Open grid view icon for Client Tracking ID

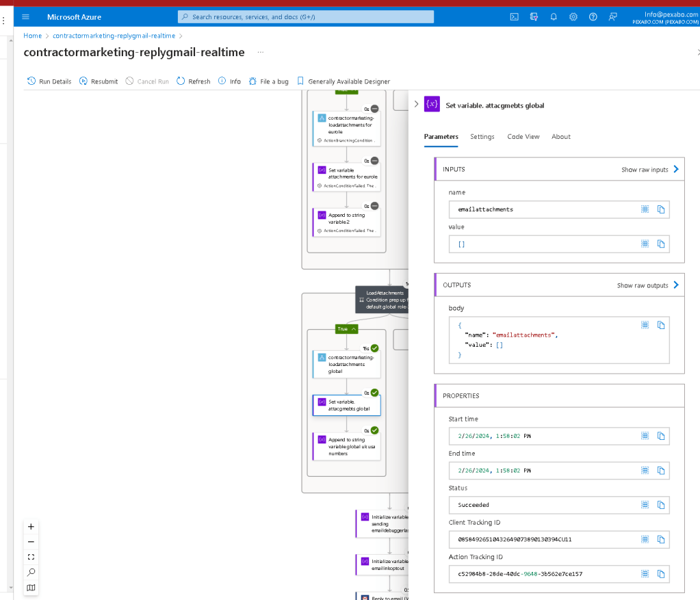click(645, 539)
